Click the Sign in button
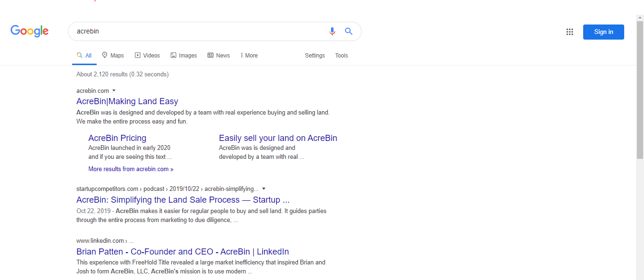This screenshot has height=280, width=644. click(x=603, y=32)
